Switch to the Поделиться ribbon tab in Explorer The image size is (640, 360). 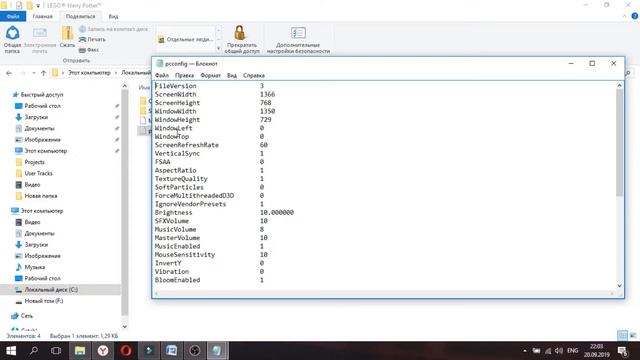tap(80, 16)
